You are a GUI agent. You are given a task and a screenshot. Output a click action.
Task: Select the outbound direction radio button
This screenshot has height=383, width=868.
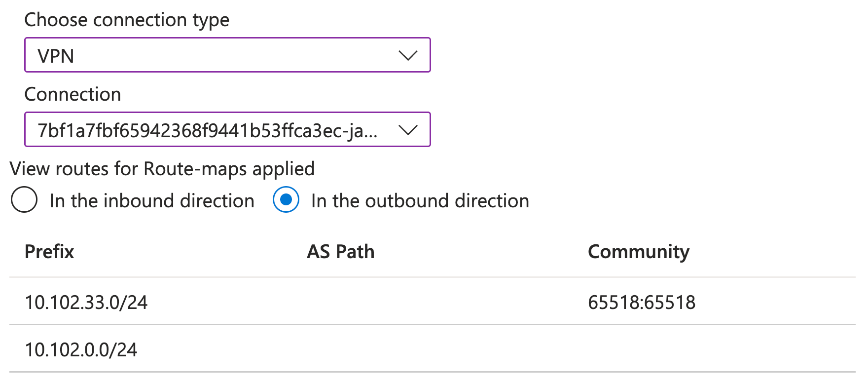(x=286, y=200)
